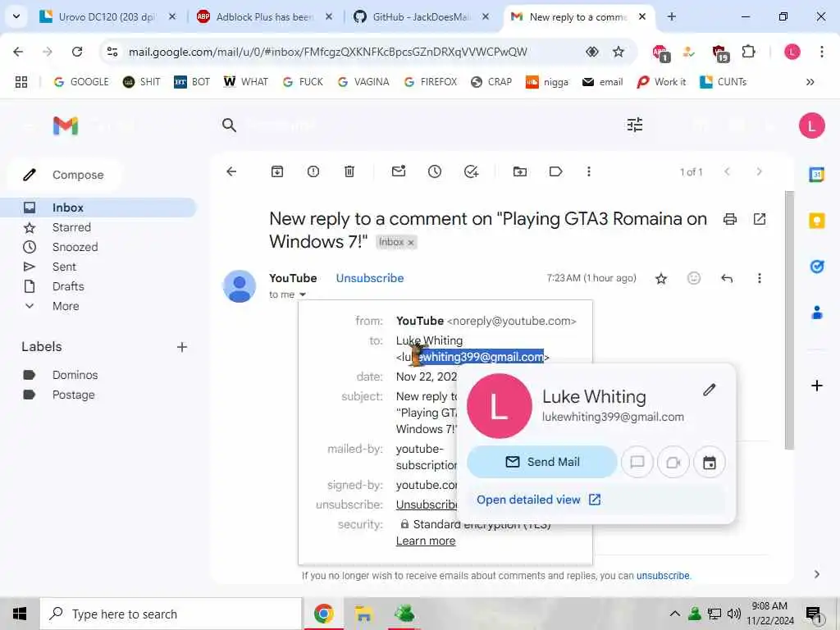Open Google Tasks side panel
The width and height of the screenshot is (840, 630).
[x=816, y=266]
